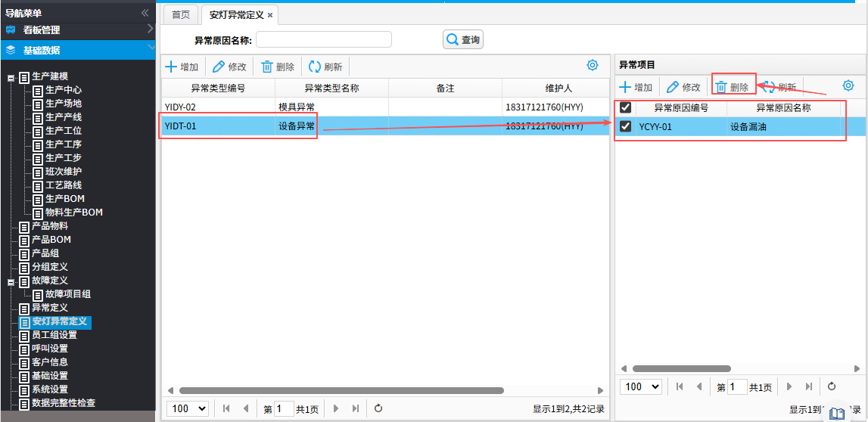The height and width of the screenshot is (422, 868).
Task: Uncheck the YCYY-01 row checkbox
Action: coord(626,126)
